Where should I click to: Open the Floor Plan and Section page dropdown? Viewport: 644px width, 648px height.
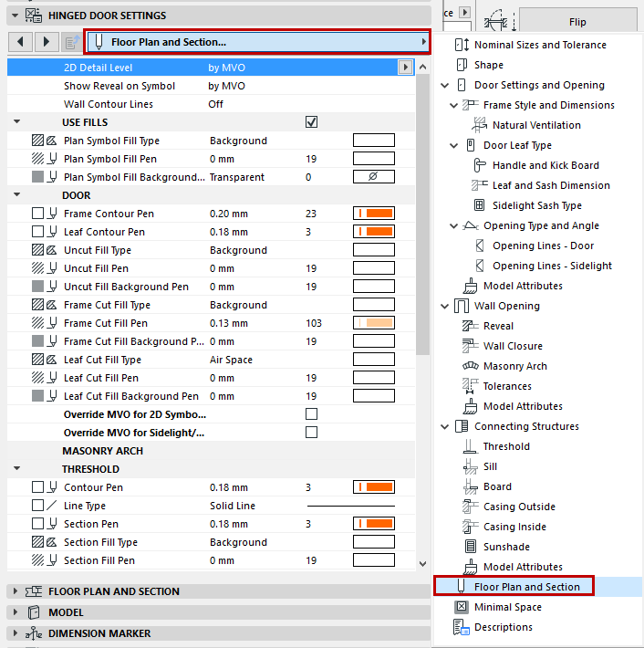point(257,42)
